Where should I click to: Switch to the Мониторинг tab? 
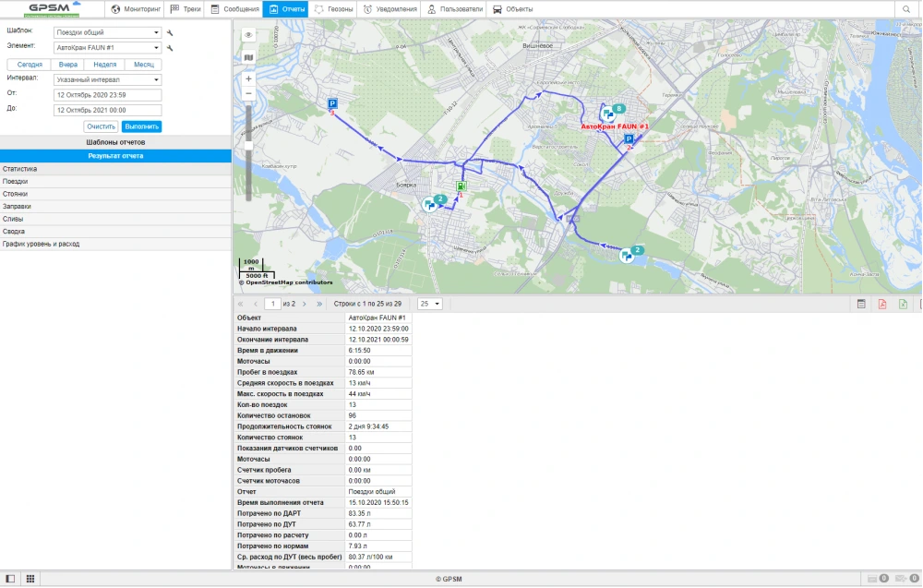[x=136, y=9]
